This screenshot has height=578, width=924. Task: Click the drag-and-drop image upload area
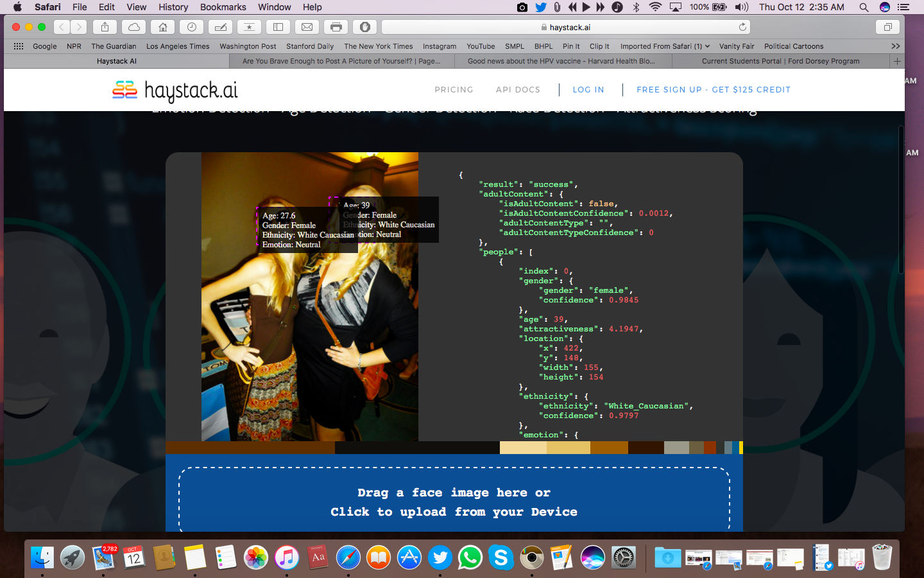click(454, 502)
